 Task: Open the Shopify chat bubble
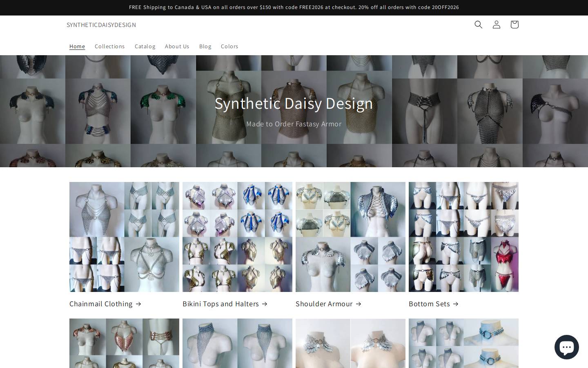click(566, 347)
